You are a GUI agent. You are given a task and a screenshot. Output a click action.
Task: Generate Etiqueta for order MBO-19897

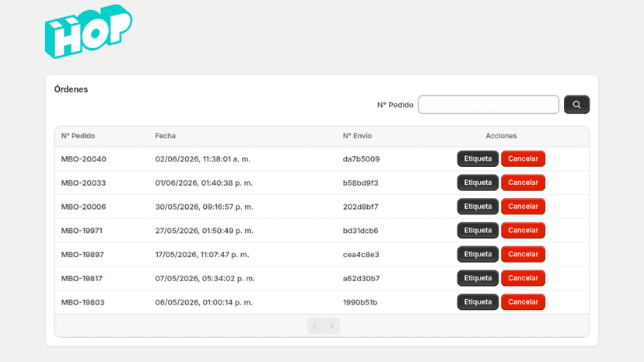(478, 254)
